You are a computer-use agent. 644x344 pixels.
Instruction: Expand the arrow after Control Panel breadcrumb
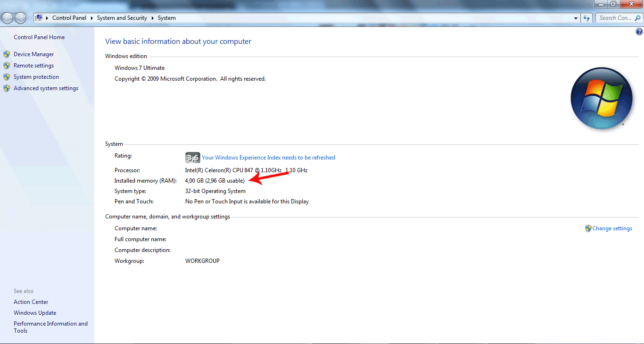pos(91,18)
